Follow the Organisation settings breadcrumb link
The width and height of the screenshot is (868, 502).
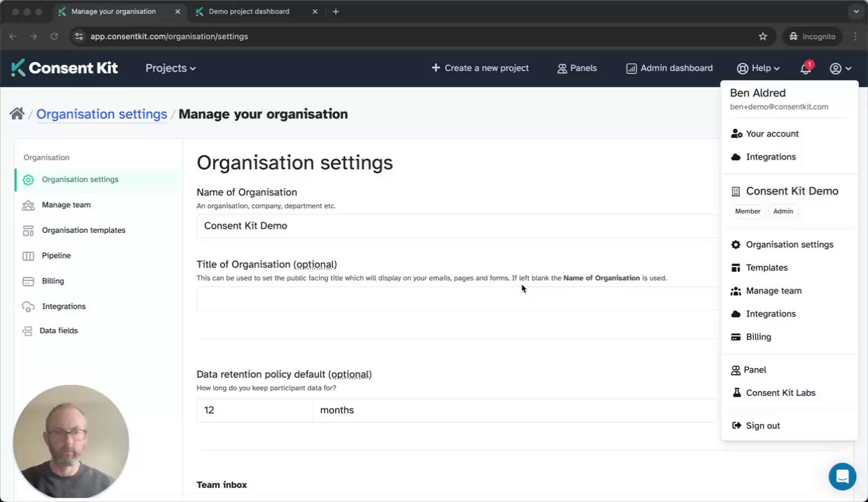(102, 114)
